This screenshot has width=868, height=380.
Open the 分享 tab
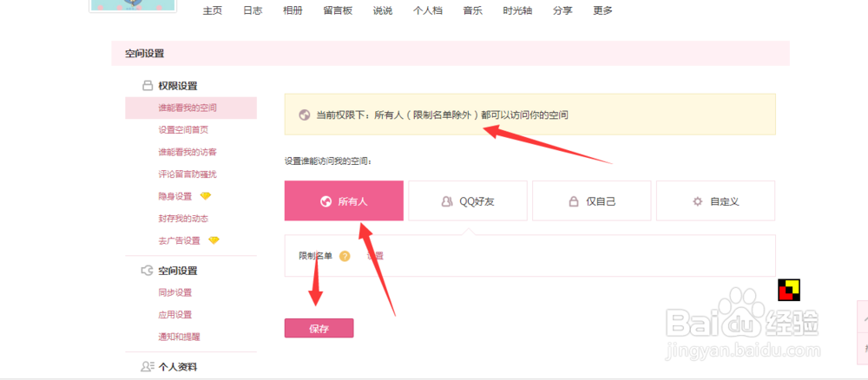pyautogui.click(x=562, y=10)
